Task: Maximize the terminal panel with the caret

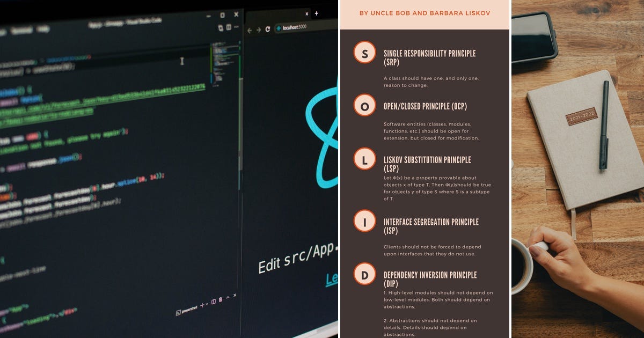Action: [x=228, y=297]
